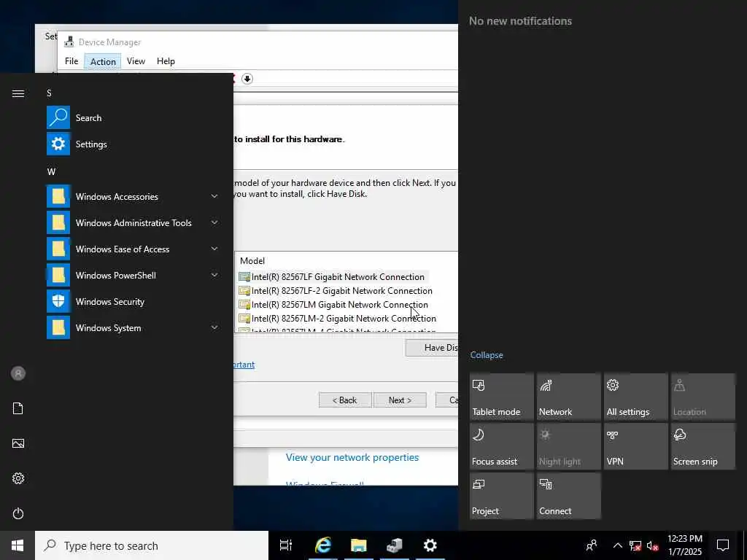Screen dimensions: 747x560
Task: Open the user account icon in Start
Action: click(x=18, y=373)
